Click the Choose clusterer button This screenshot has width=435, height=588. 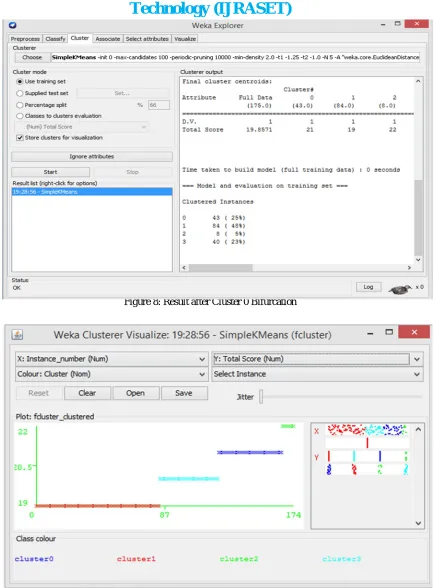[x=32, y=57]
